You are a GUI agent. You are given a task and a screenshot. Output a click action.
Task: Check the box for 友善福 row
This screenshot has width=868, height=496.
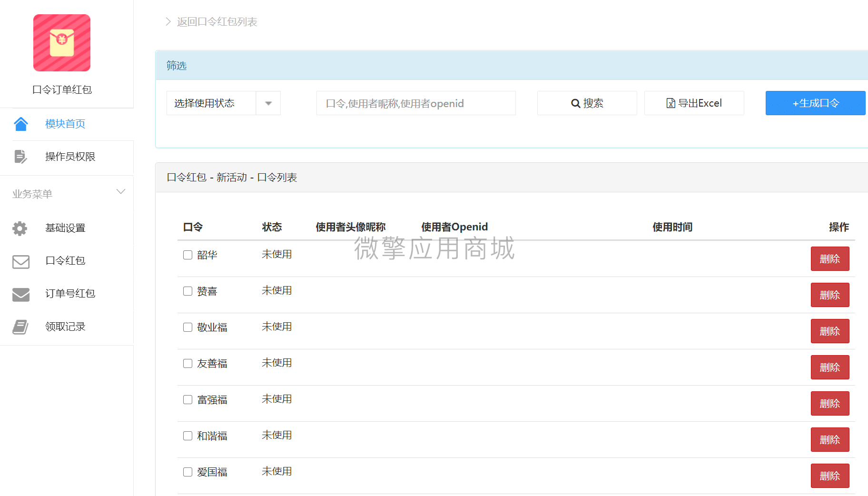(188, 364)
